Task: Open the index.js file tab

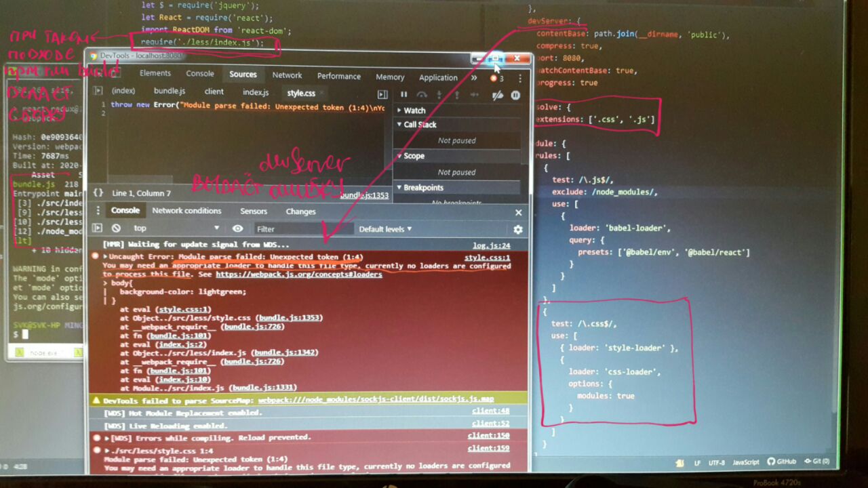Action: tap(256, 92)
